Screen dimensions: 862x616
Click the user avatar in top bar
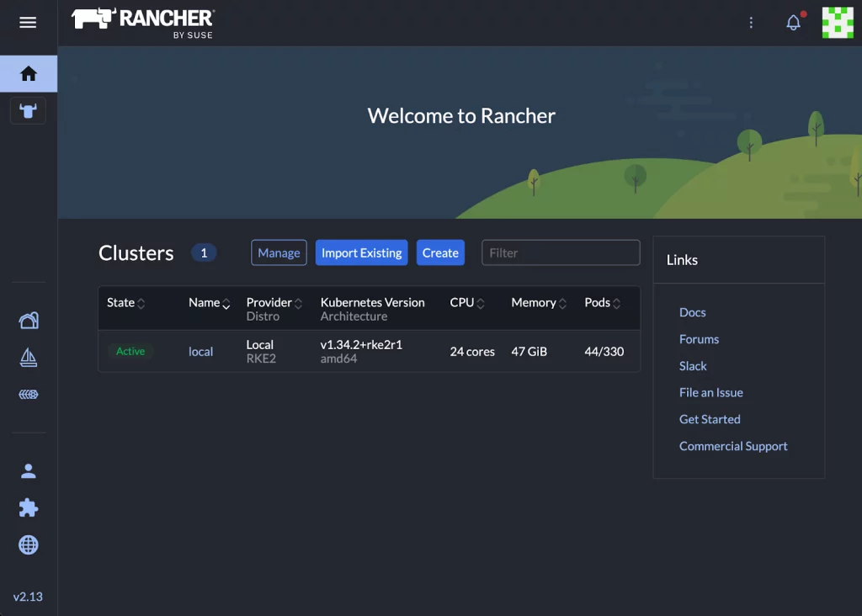(836, 22)
